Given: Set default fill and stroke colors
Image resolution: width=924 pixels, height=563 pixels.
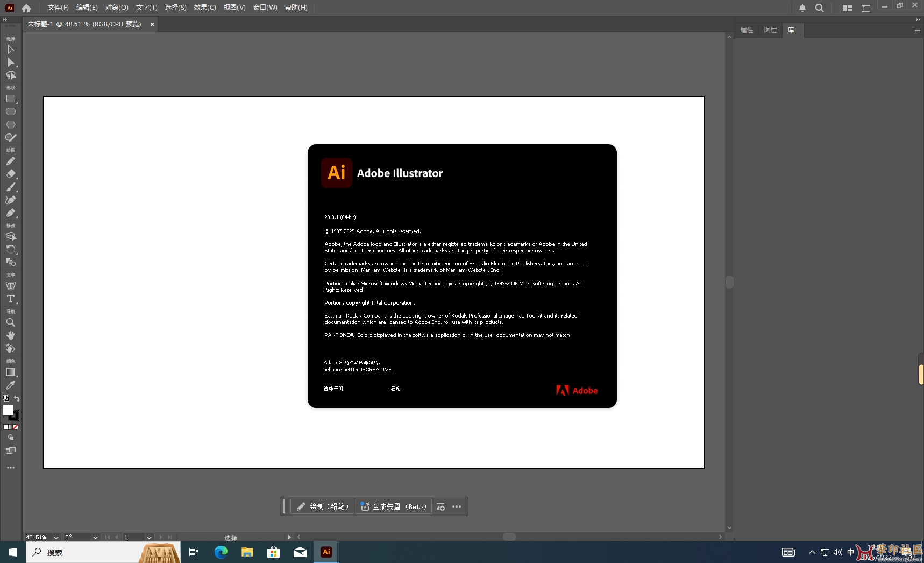Looking at the screenshot, I should coord(6,398).
